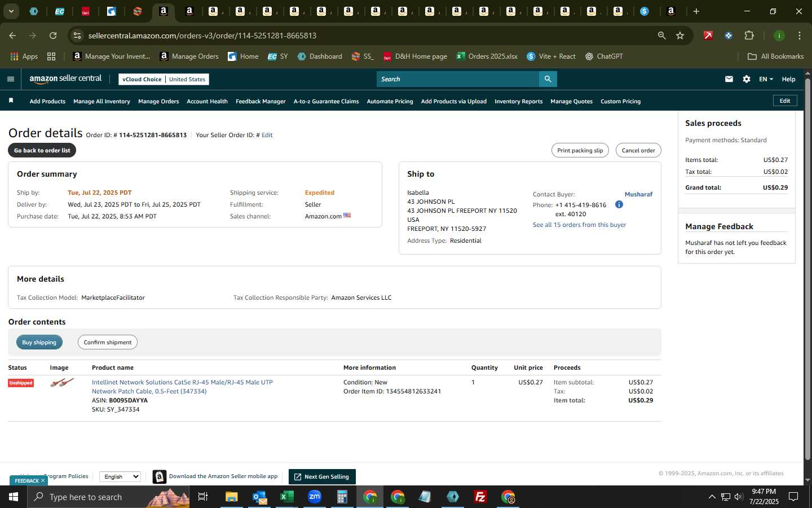Edit the Seller Order ID link
Viewport: 812px width, 508px height.
point(267,135)
